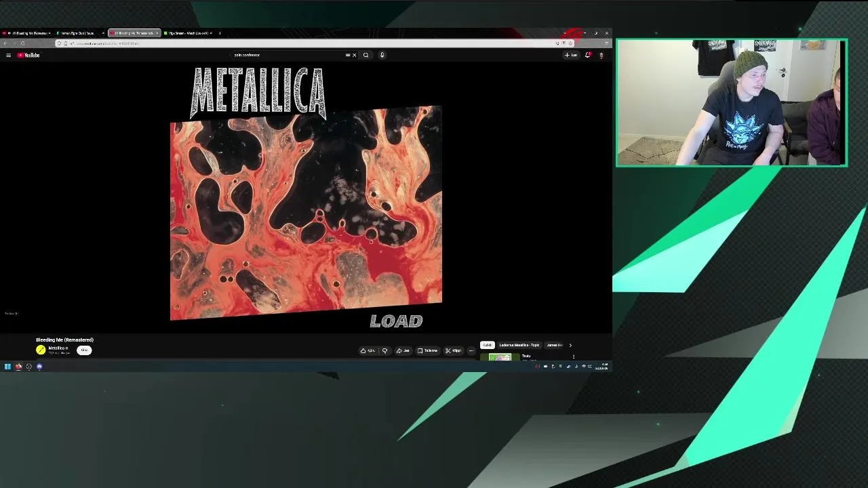Open the Create (Luo) button
Image resolution: width=868 pixels, height=488 pixels.
pyautogui.click(x=571, y=55)
